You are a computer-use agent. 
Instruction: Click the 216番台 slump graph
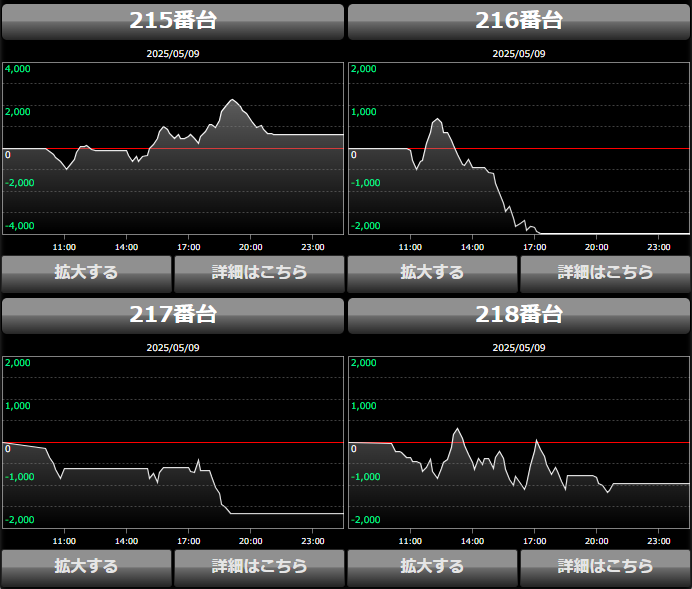(519, 150)
